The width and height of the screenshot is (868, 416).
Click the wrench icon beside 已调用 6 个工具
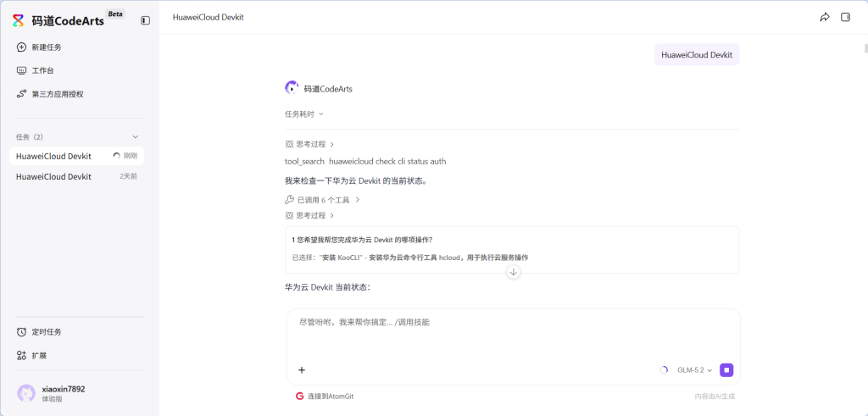tap(289, 200)
